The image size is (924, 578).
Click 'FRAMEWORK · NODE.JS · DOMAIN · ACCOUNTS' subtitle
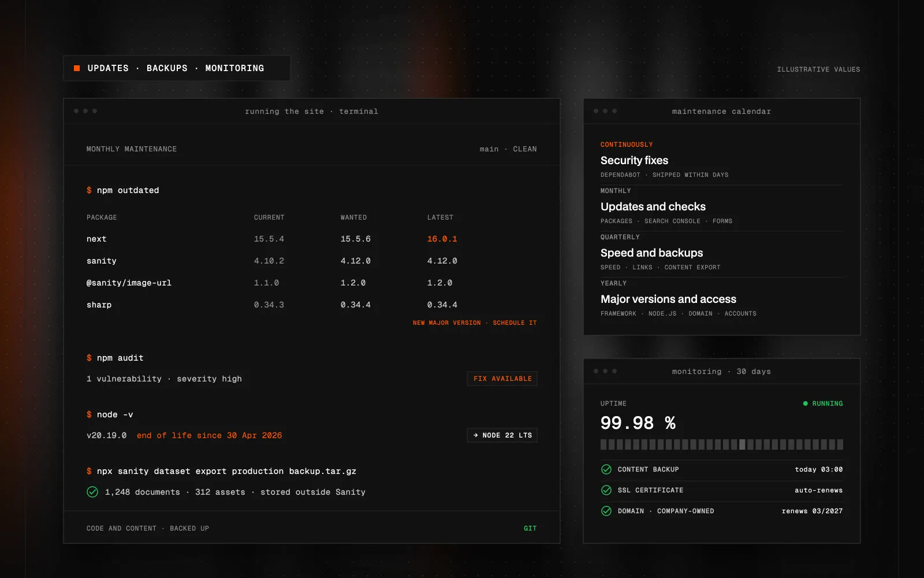pyautogui.click(x=679, y=313)
